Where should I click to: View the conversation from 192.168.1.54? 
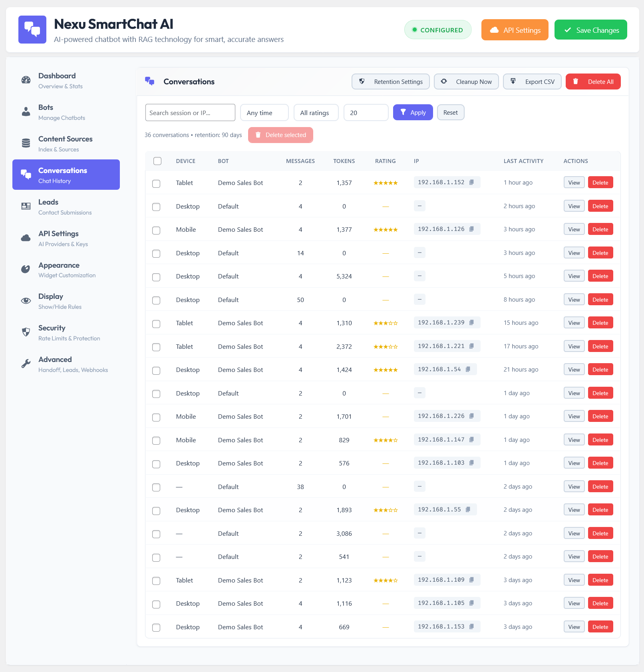click(574, 370)
